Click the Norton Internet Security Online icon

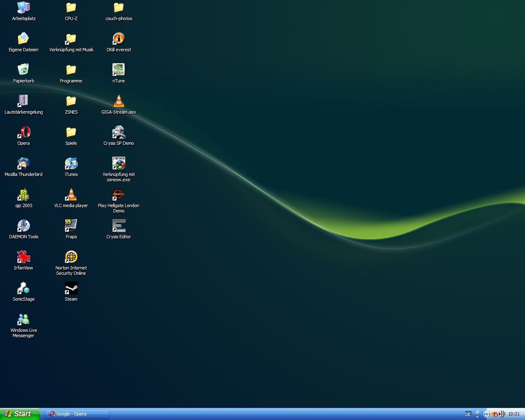coord(71,257)
